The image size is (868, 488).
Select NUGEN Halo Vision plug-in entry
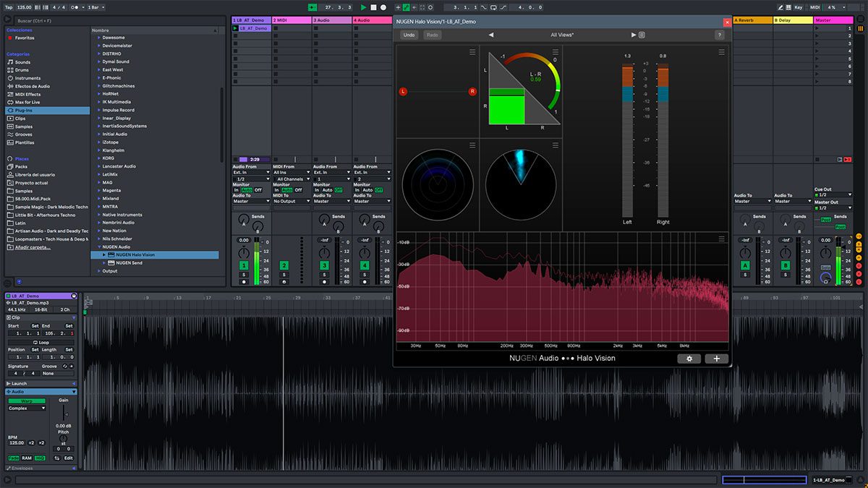[x=155, y=254]
